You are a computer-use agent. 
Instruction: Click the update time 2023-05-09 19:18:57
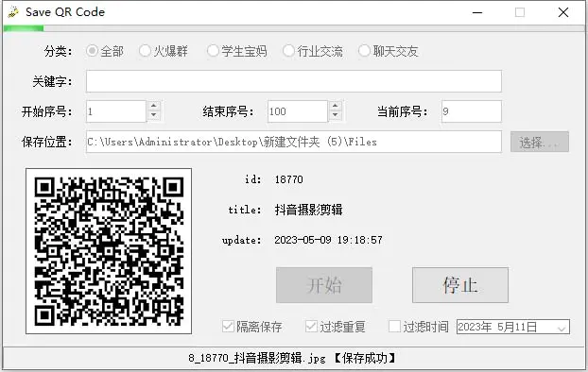328,240
